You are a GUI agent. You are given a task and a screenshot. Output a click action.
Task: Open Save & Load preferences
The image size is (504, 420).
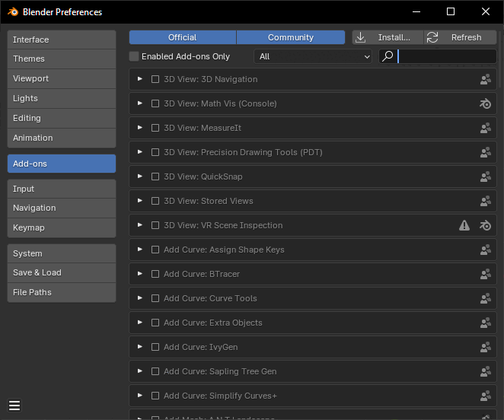click(x=62, y=273)
